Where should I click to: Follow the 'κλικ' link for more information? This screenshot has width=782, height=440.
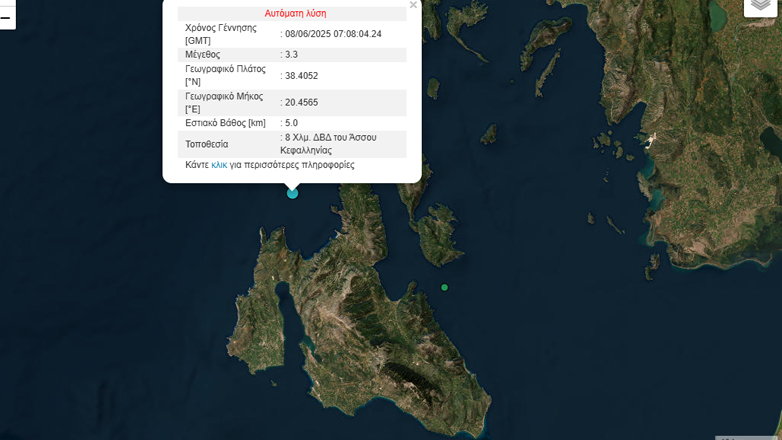[219, 165]
